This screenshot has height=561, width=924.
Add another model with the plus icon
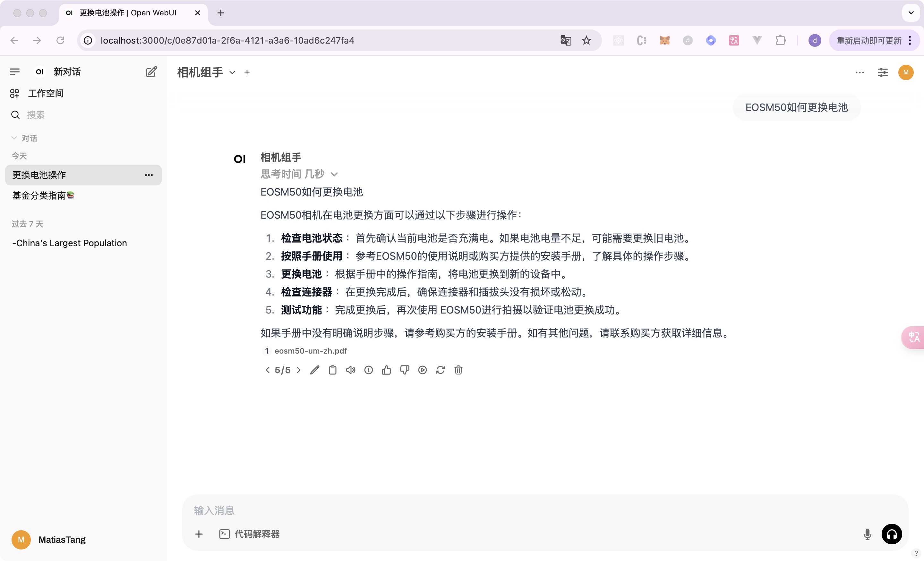click(x=247, y=72)
